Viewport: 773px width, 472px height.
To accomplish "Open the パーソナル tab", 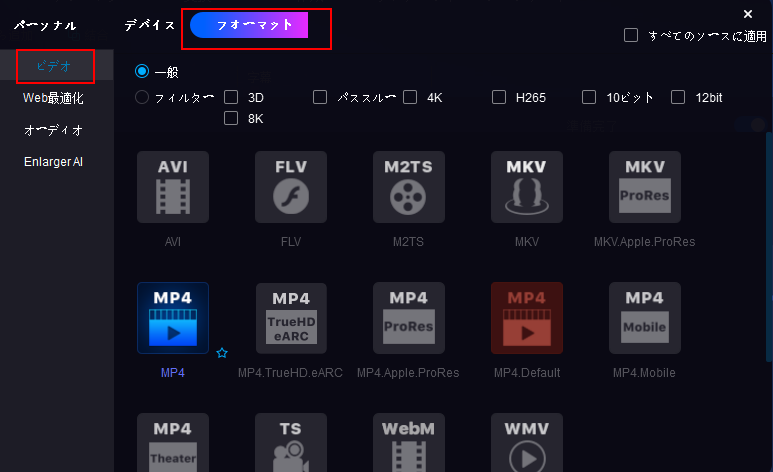I will (x=45, y=25).
